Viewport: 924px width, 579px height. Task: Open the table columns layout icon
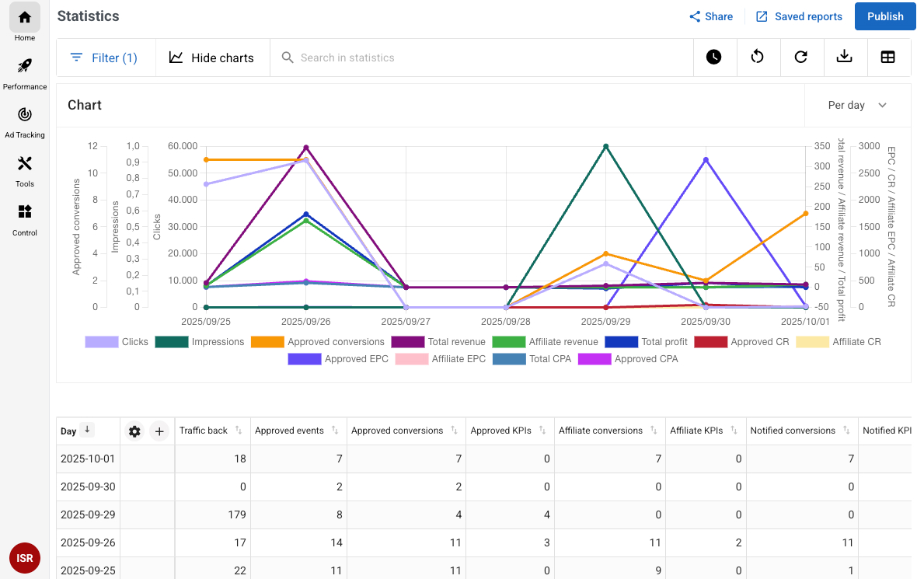tap(887, 58)
